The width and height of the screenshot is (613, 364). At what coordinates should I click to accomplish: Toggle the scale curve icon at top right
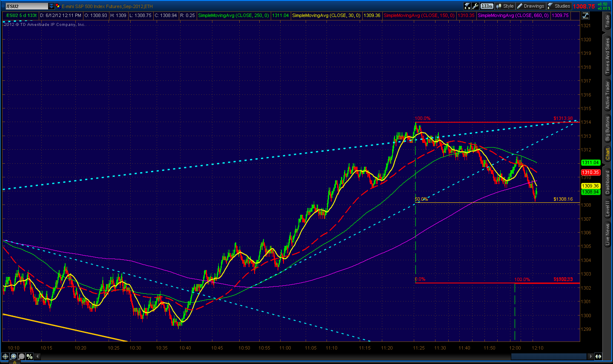pyautogui.click(x=585, y=15)
